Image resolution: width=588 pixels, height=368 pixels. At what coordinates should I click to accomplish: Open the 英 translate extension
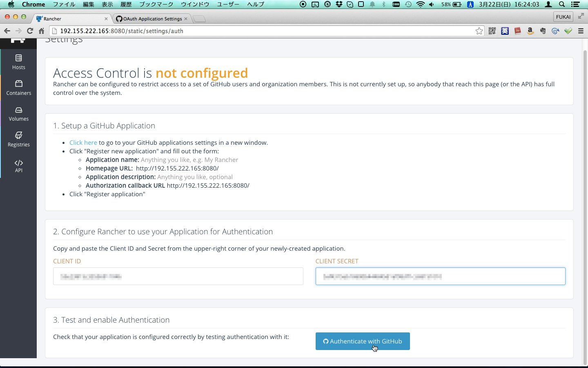tap(505, 31)
